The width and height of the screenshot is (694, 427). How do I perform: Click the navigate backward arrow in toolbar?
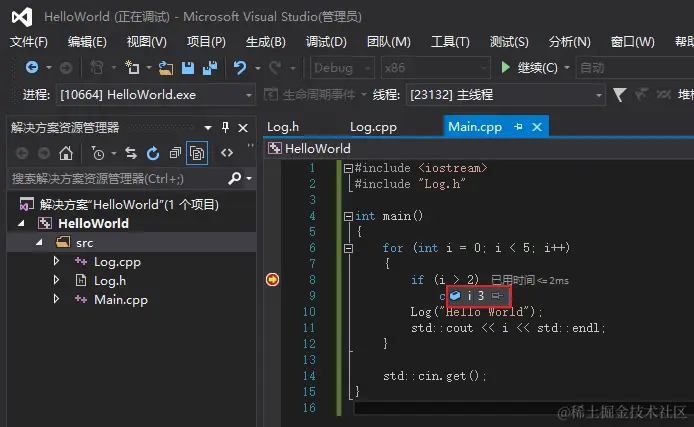point(32,68)
